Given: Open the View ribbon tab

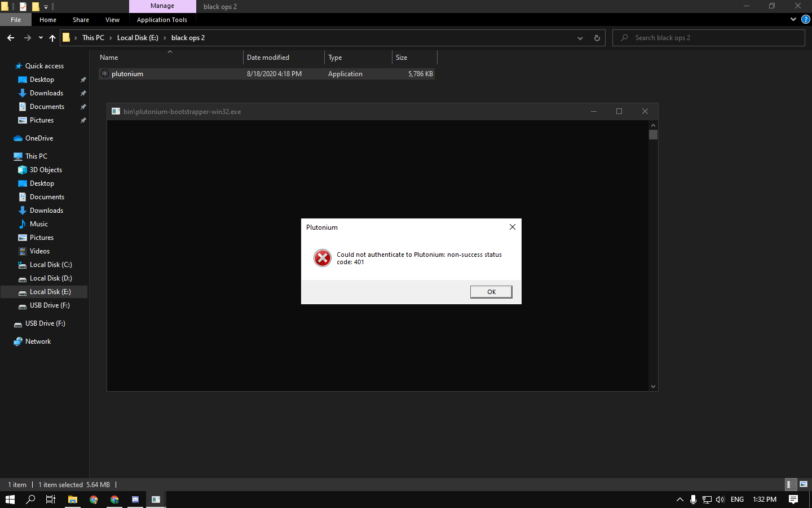Looking at the screenshot, I should 112,20.
